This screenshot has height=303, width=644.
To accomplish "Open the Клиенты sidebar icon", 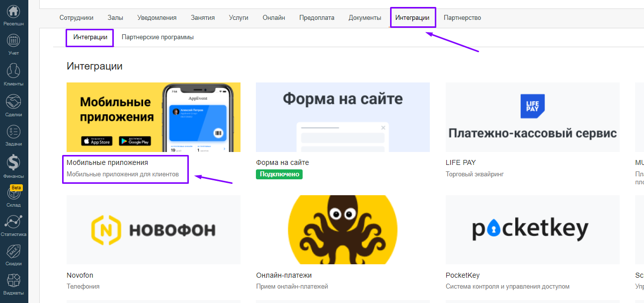I will click(14, 71).
